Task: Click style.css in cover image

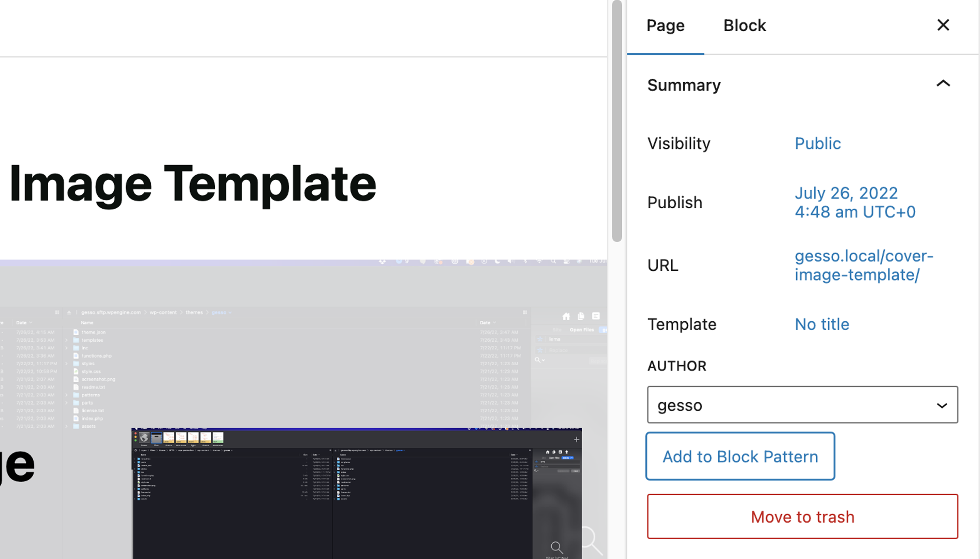Action: click(x=91, y=372)
